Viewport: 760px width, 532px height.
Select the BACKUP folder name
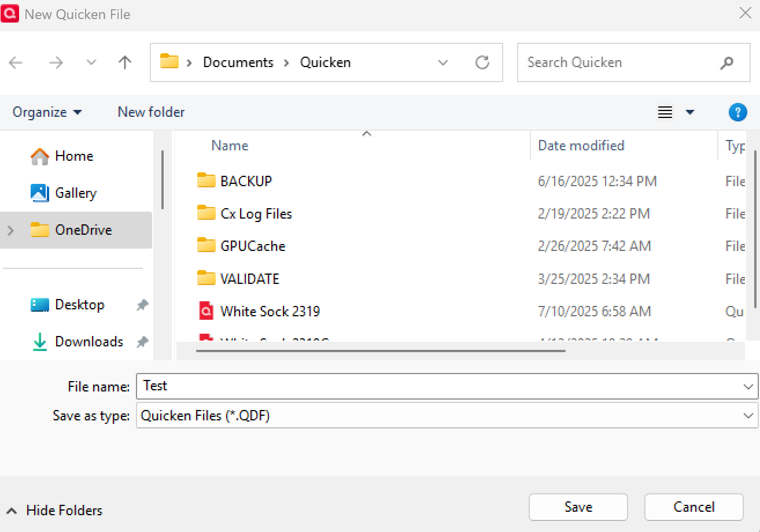pyautogui.click(x=246, y=181)
